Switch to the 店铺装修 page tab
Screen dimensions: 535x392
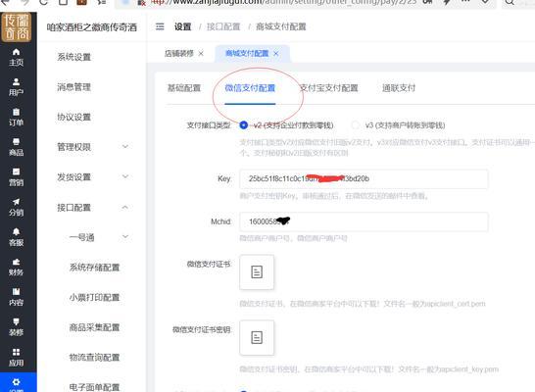coord(179,54)
